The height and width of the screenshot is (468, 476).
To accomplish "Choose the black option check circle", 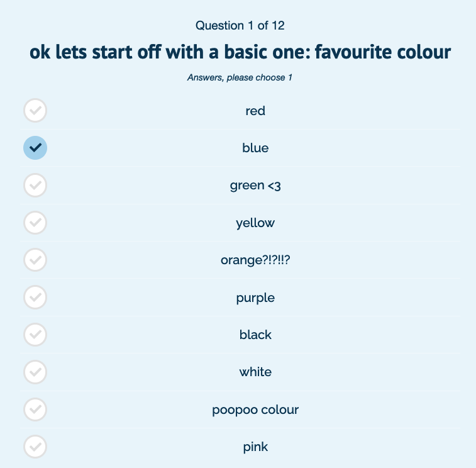I will pyautogui.click(x=35, y=335).
